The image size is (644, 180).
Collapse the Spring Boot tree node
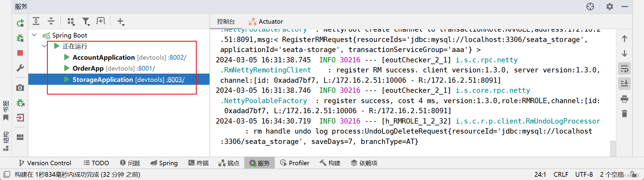click(x=34, y=35)
